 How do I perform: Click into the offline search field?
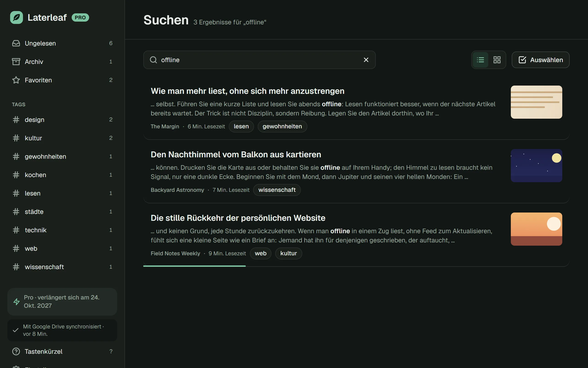(259, 60)
